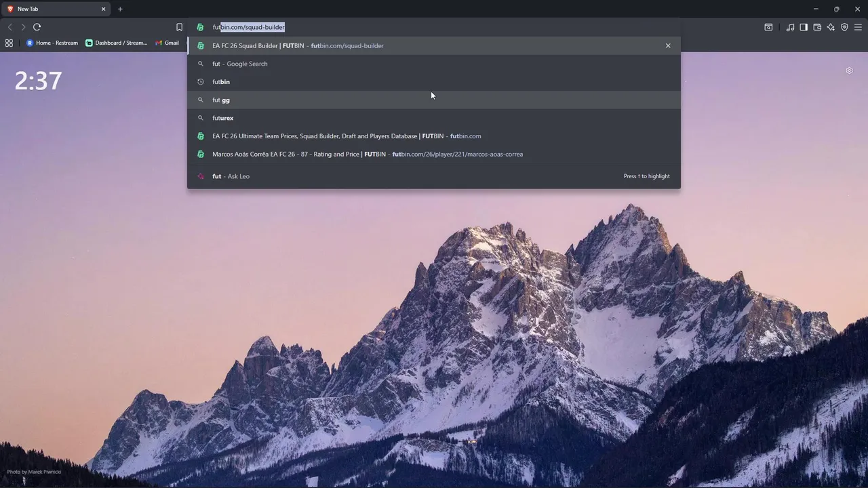Open the FUTBIN Ultimate Team Prices suggestion
The image size is (868, 488).
click(434, 136)
